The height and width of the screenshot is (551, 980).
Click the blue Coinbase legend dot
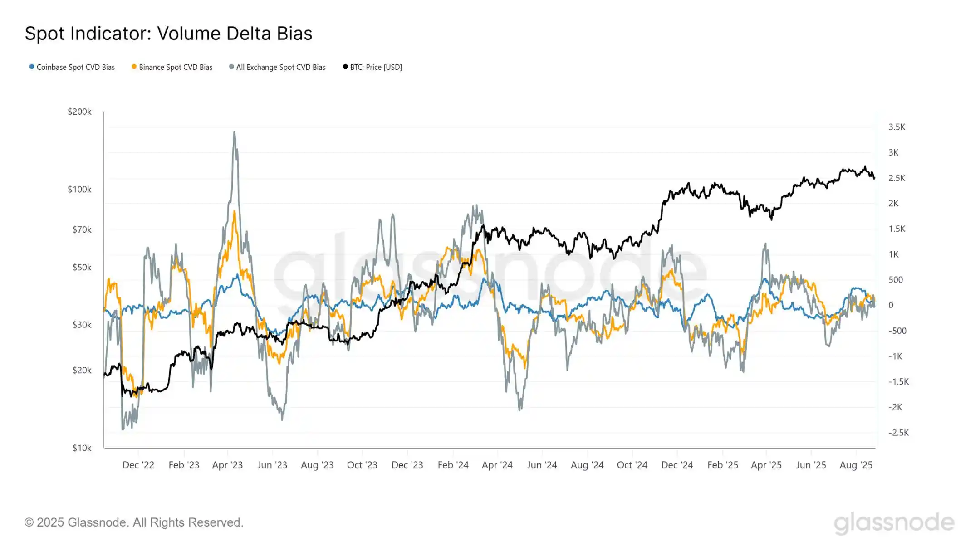click(x=32, y=67)
